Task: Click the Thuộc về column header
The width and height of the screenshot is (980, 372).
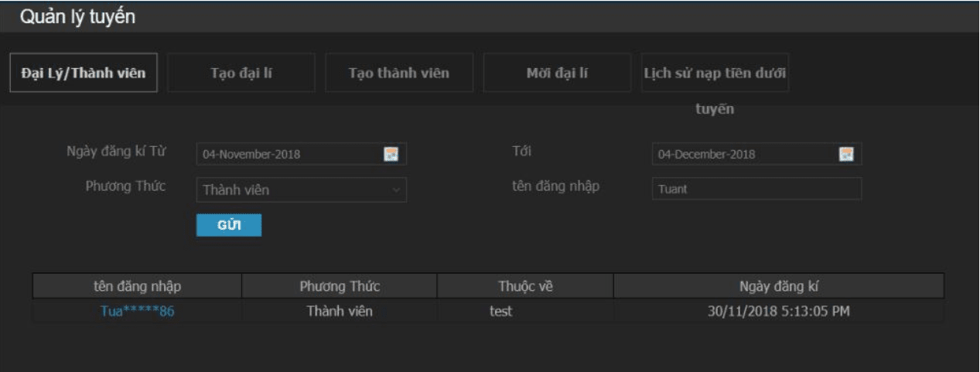Action: 525,286
